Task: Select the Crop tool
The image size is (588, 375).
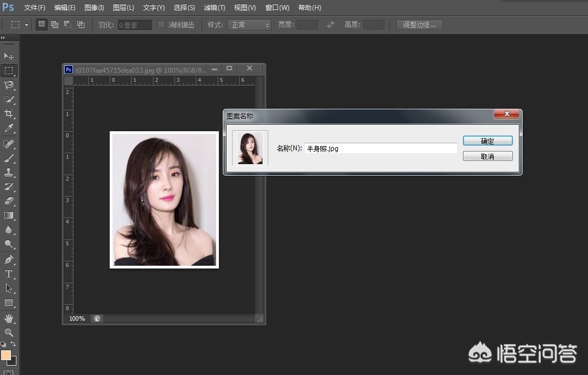Action: click(x=9, y=114)
